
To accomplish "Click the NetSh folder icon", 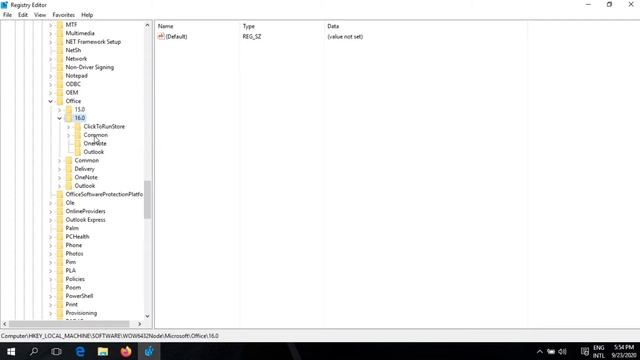I will tap(60, 50).
